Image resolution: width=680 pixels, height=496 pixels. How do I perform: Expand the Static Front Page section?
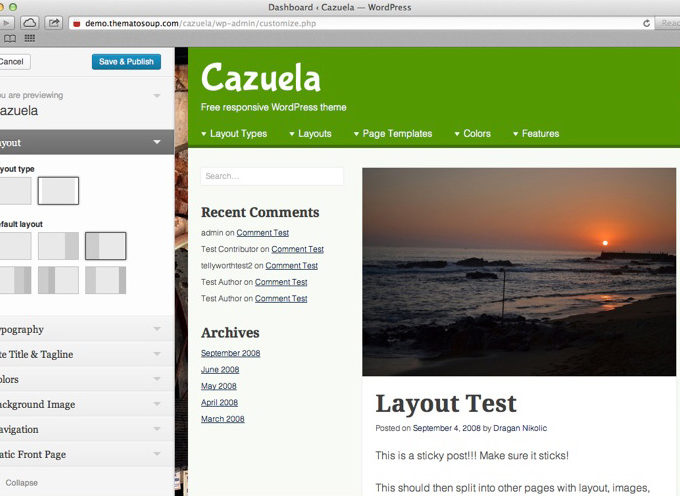[x=80, y=454]
